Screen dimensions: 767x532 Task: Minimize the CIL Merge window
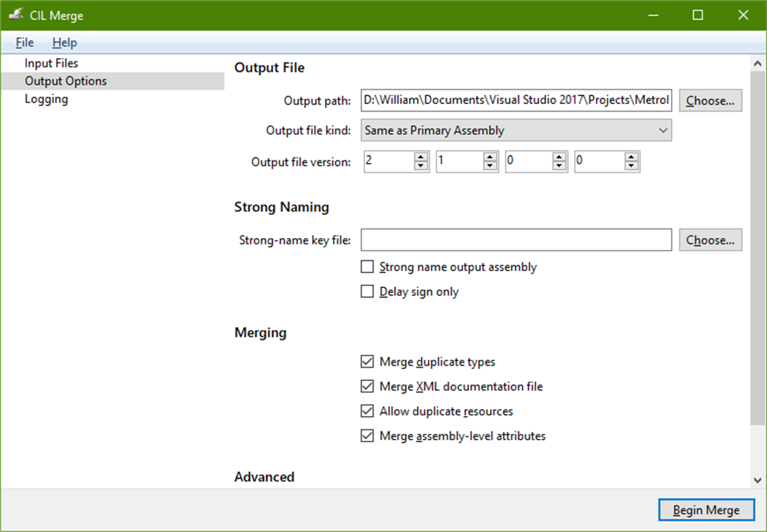click(653, 15)
